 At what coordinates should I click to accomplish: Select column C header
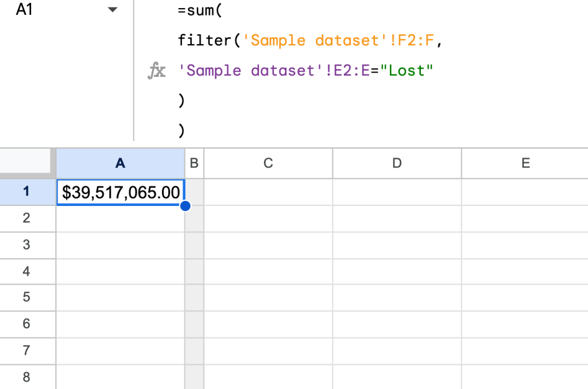point(268,163)
